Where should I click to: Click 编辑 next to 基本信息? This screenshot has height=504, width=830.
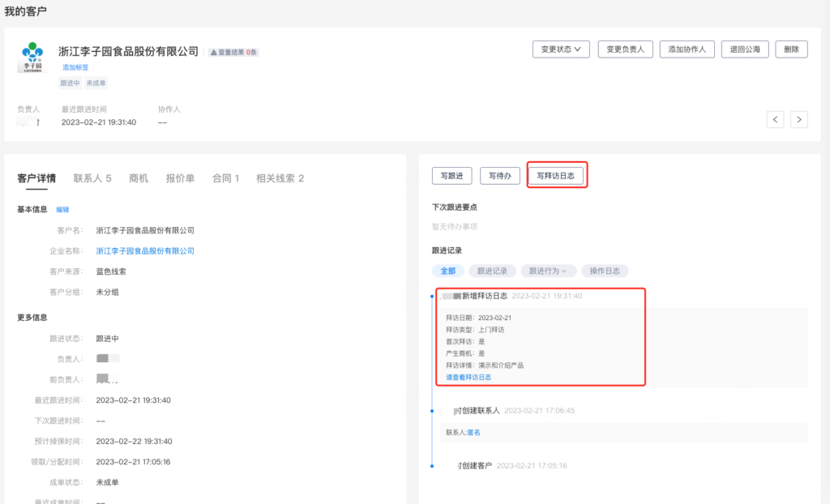click(x=62, y=209)
